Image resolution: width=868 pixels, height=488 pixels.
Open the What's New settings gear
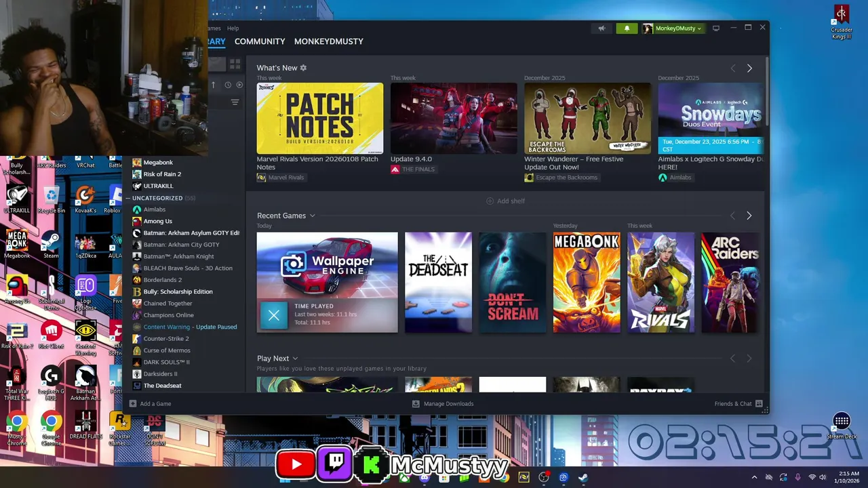303,68
